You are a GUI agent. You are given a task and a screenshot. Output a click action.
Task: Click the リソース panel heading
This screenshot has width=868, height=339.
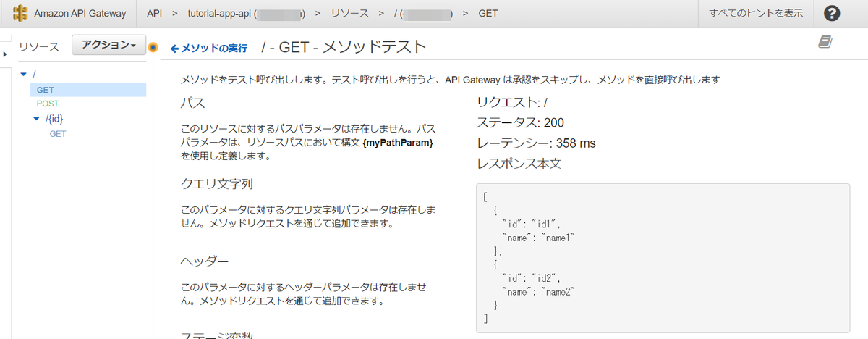[39, 47]
